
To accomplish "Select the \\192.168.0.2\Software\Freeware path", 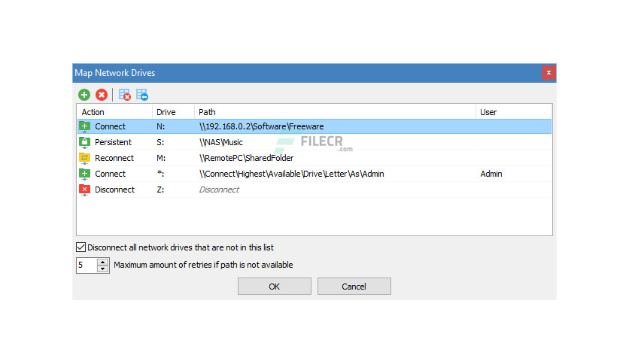I will (x=262, y=126).
